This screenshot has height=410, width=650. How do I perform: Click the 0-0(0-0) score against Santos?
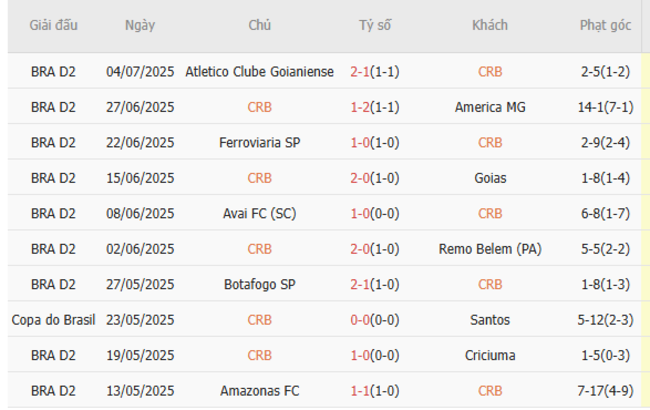point(375,320)
